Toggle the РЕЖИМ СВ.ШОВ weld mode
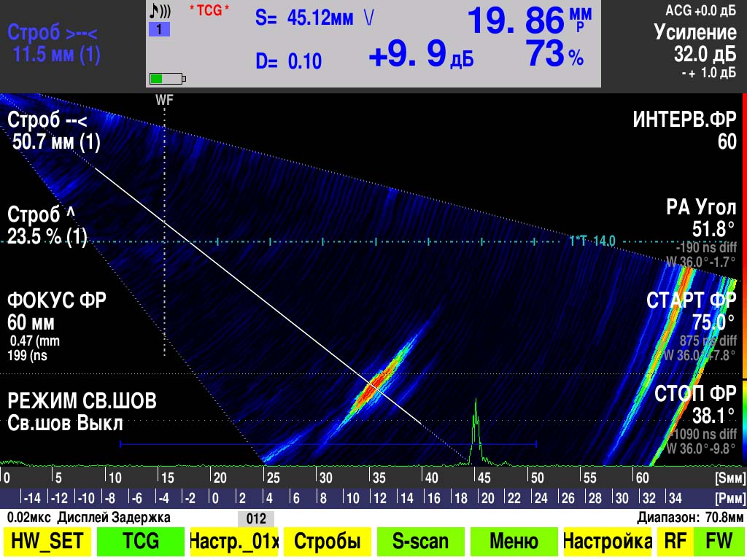Screen dimensions: 747x560 [82, 412]
